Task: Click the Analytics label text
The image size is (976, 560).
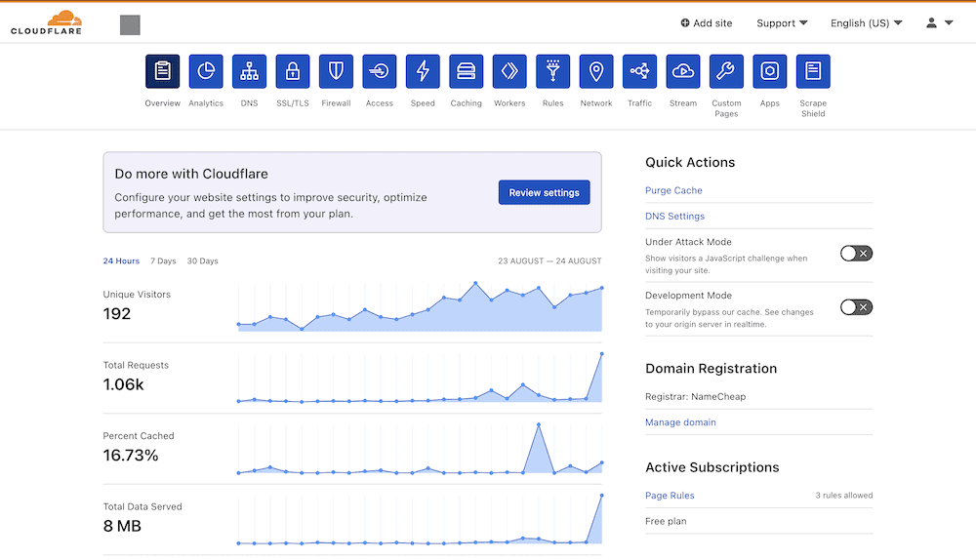Action: 206,103
